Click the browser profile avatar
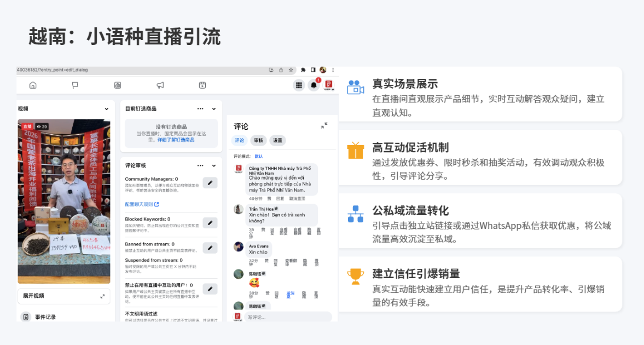This screenshot has width=644, height=345. pos(323,70)
